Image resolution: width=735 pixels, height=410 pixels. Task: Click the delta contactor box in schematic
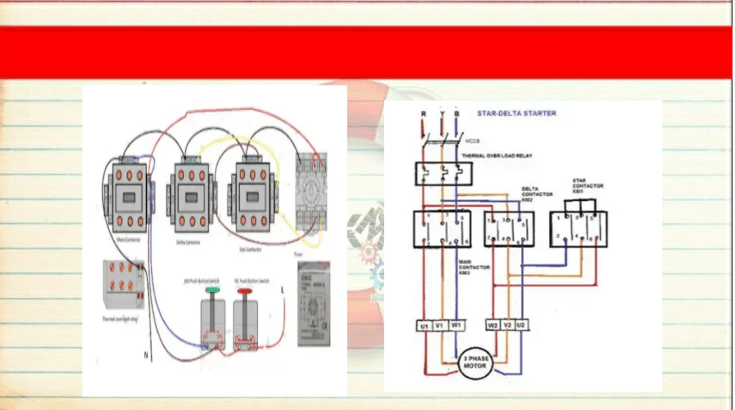(x=509, y=229)
